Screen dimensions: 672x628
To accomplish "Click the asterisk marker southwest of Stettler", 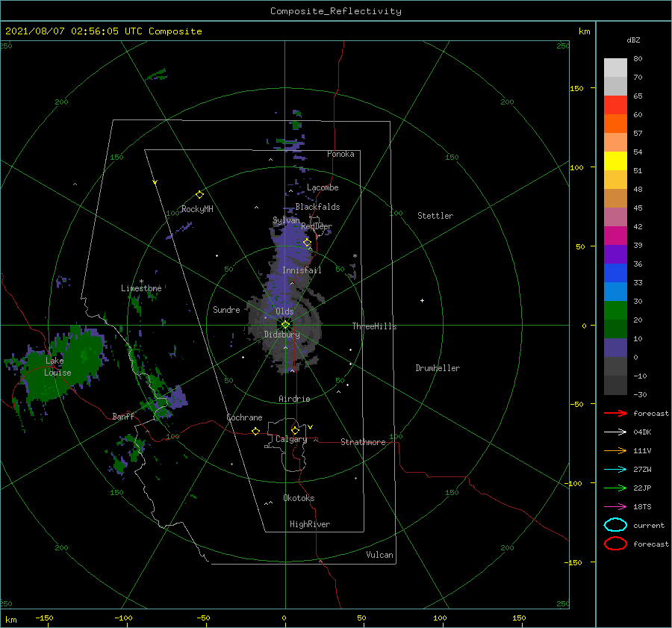I will point(355,256).
